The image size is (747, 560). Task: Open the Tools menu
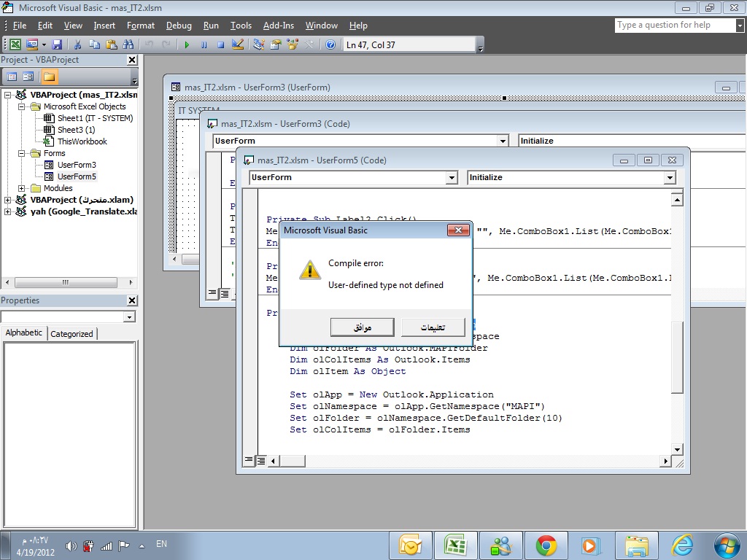click(x=241, y=26)
